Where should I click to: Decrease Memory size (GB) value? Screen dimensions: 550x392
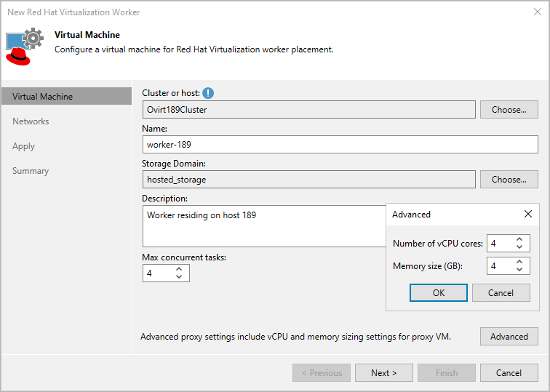(x=519, y=270)
